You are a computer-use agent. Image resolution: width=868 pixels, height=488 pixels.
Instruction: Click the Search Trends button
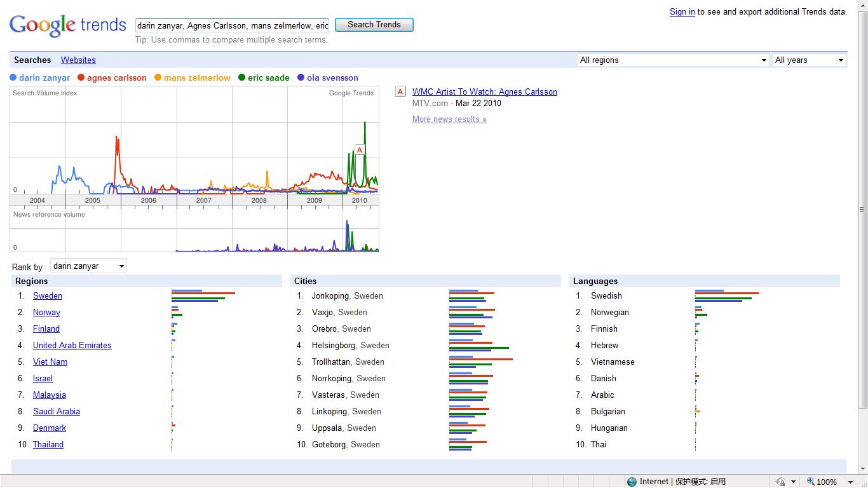(374, 25)
